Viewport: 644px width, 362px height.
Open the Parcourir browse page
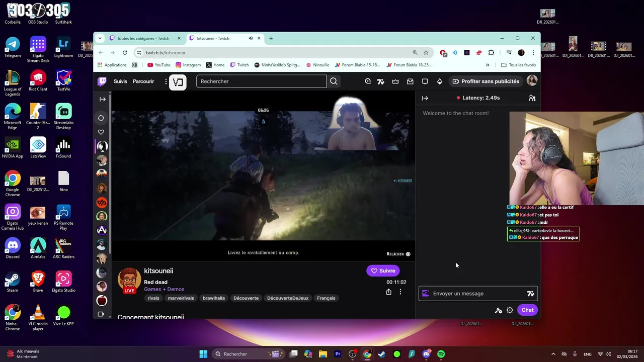tap(143, 81)
